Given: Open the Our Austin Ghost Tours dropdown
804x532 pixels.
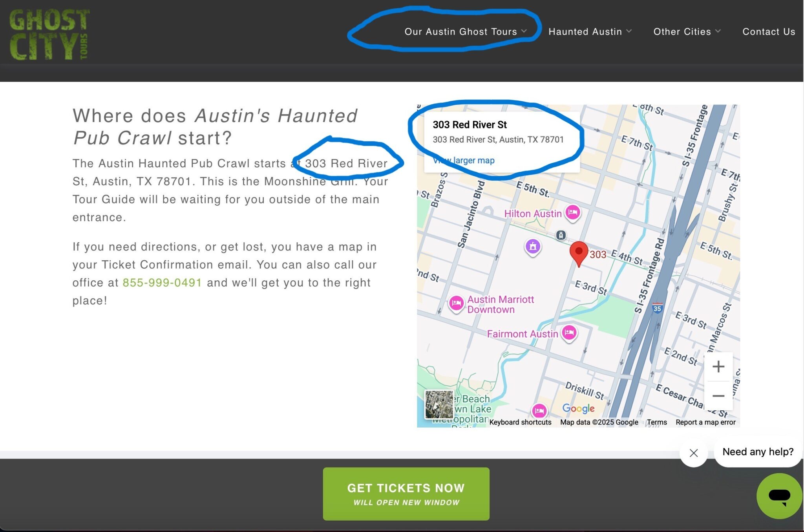Looking at the screenshot, I should 464,32.
